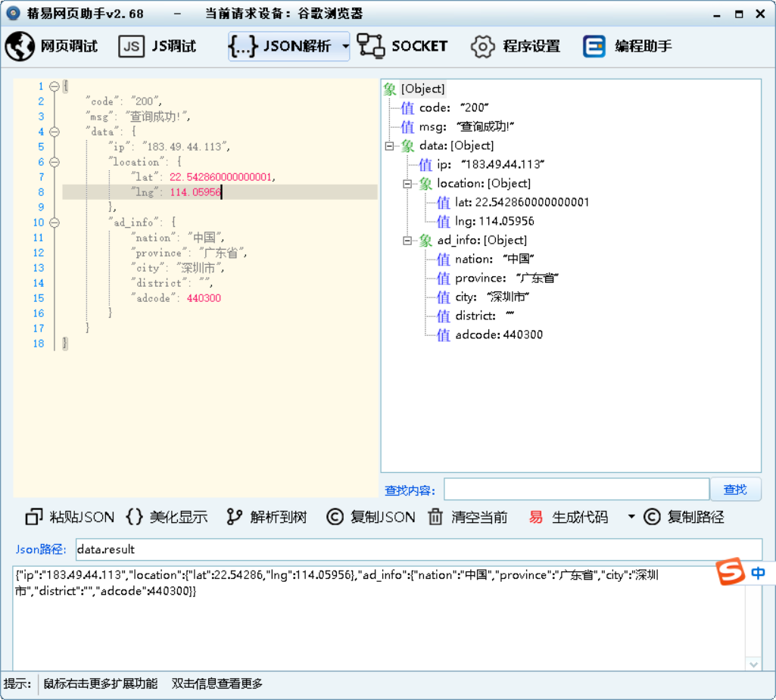Collapse the ad_info tree node
The height and width of the screenshot is (700, 776).
click(407, 241)
